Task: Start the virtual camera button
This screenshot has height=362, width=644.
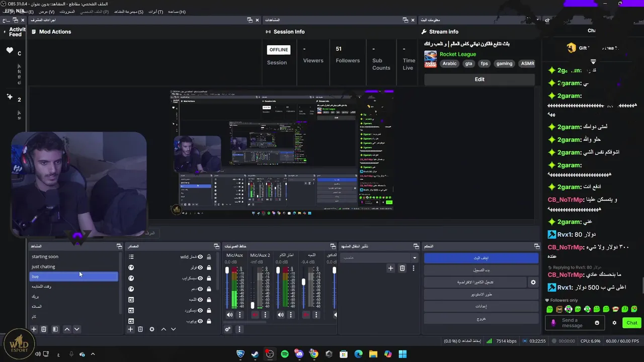Action: (475, 283)
